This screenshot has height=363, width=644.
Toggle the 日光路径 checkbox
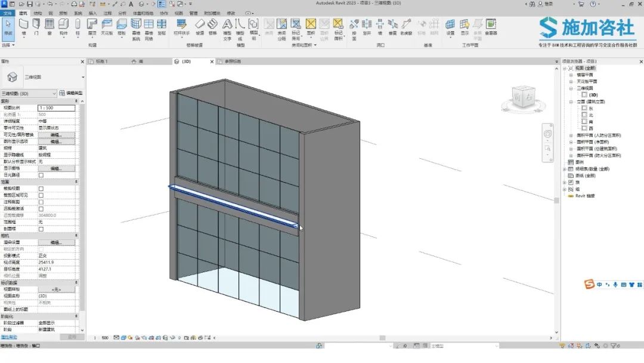point(41,175)
